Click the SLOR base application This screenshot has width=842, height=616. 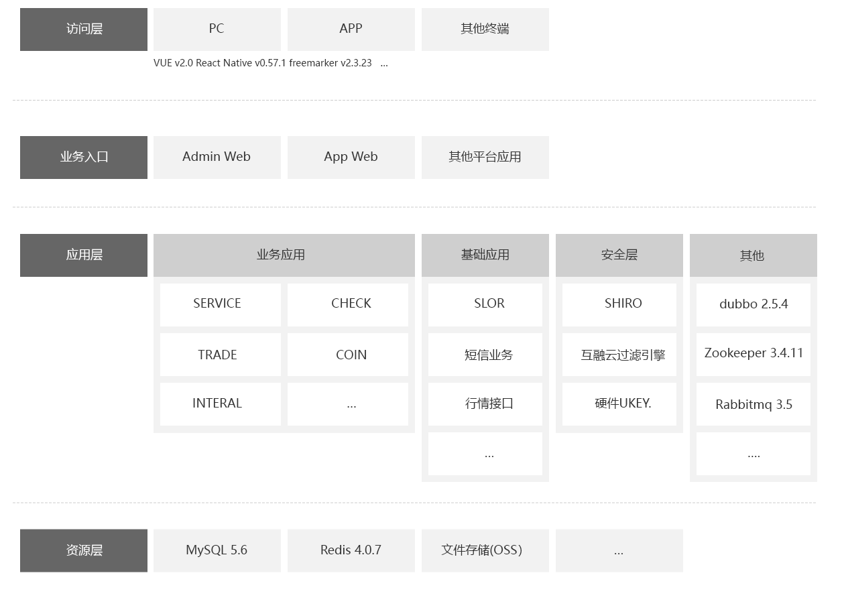485,304
